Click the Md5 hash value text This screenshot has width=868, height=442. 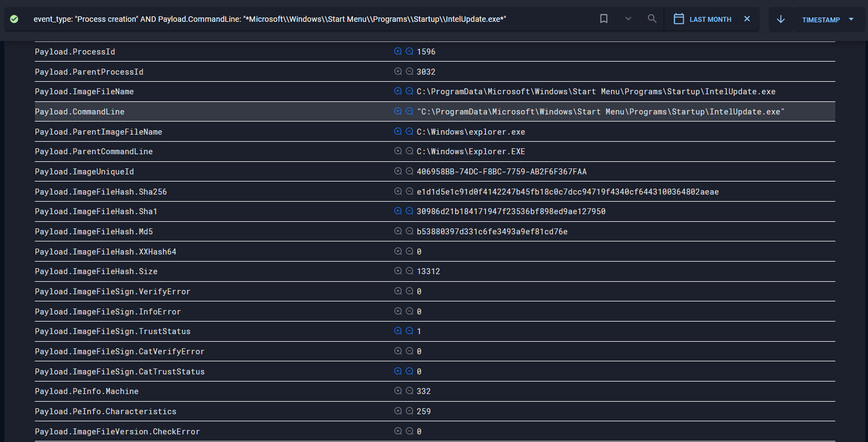tap(492, 232)
